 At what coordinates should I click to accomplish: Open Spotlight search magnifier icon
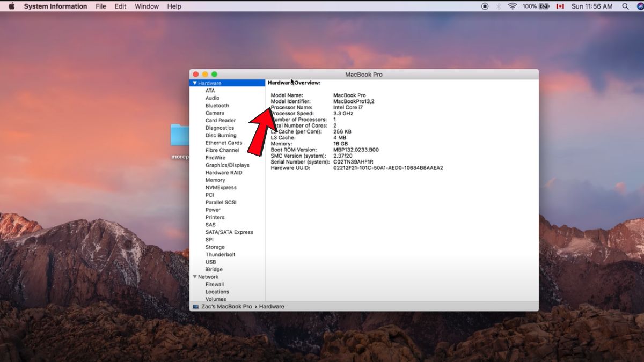pyautogui.click(x=625, y=6)
